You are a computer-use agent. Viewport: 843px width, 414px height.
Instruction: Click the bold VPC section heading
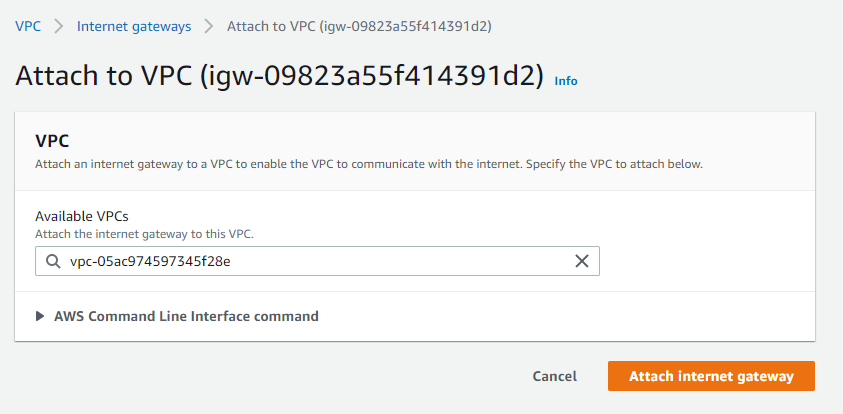[x=52, y=141]
